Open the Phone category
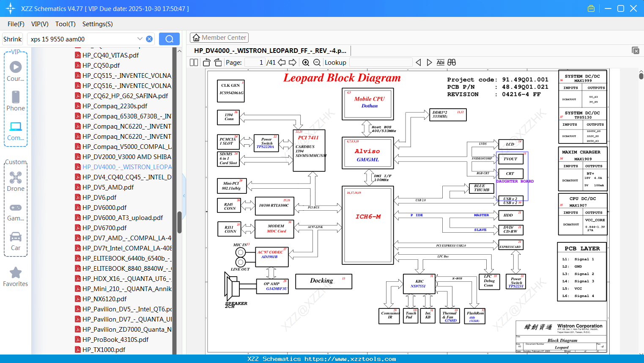Screen dimensions: 644x363 16,101
